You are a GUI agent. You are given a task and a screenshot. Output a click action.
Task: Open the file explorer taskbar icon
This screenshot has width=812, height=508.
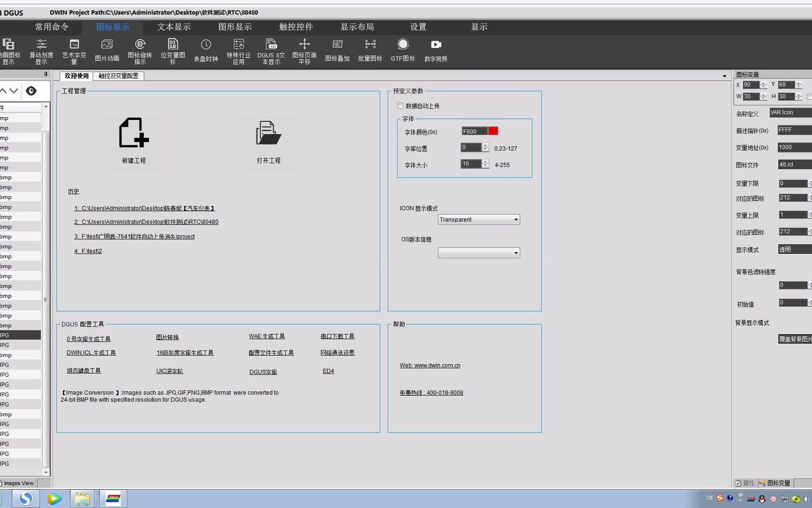(82, 499)
